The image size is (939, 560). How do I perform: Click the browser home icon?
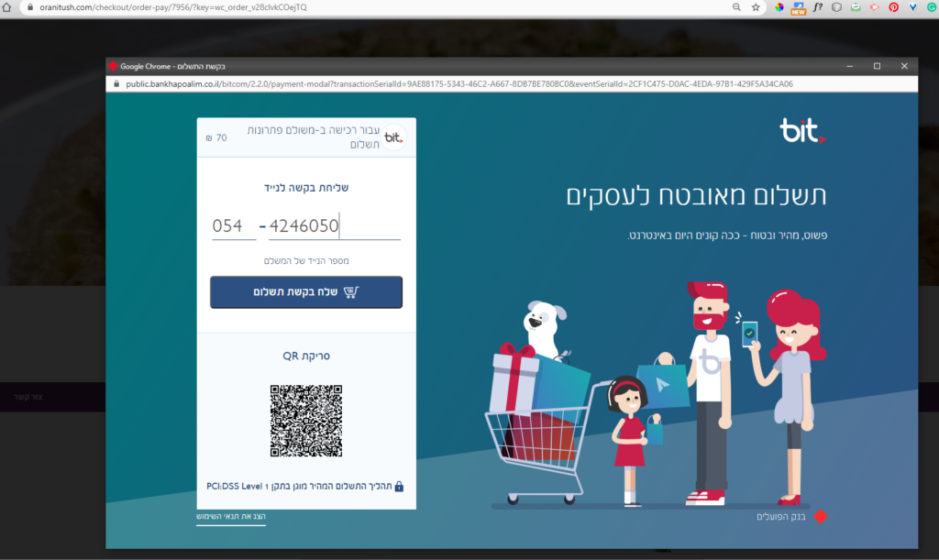click(x=6, y=7)
